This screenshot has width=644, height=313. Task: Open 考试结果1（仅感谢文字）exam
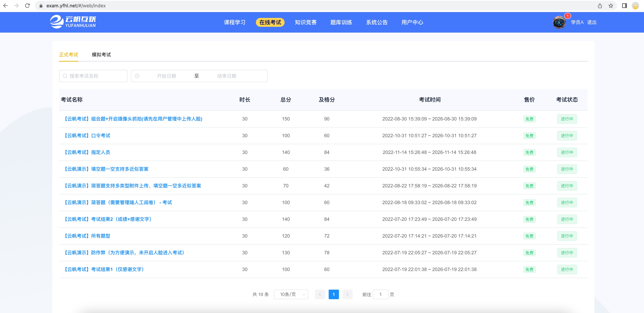[x=104, y=269]
